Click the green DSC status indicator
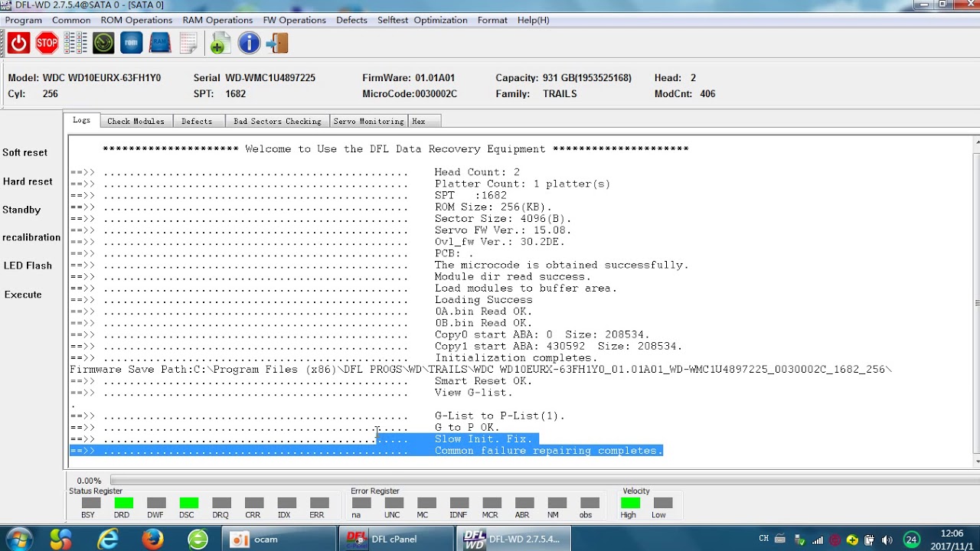 (x=188, y=504)
